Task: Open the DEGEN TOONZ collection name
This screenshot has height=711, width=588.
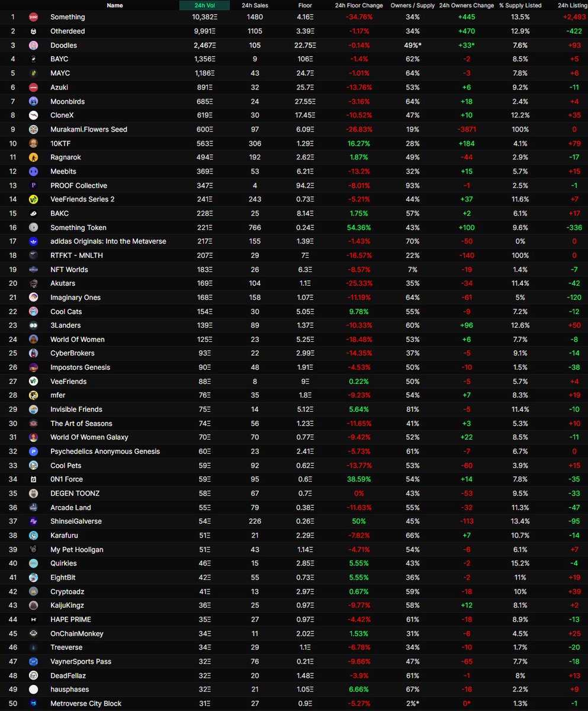Action: 75,494
